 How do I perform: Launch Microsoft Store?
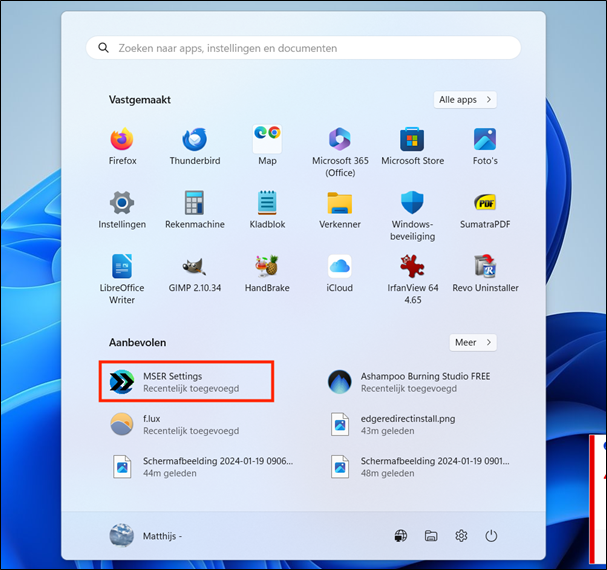coord(412,146)
